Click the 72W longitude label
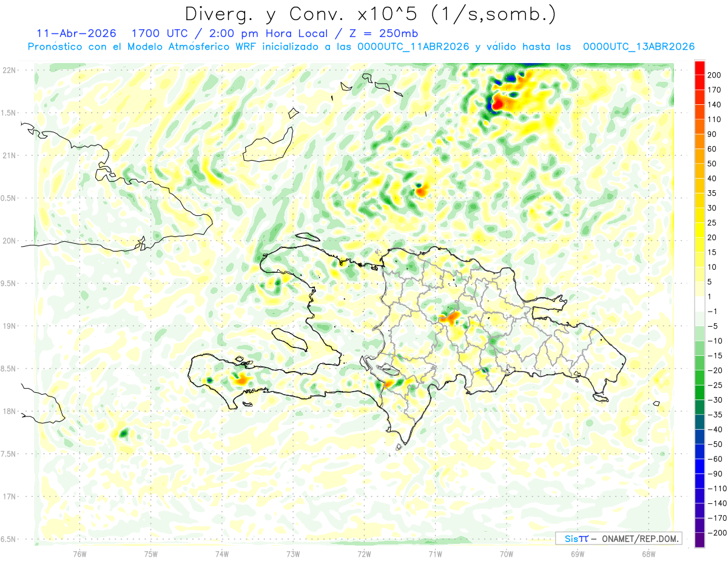Screen dimensions: 728x562 point(364,554)
